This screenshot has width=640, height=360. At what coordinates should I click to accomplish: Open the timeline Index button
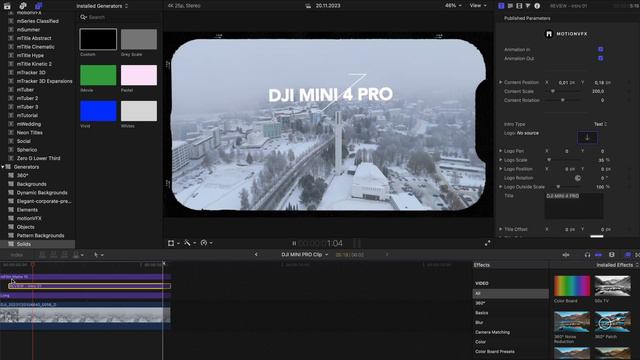17,255
